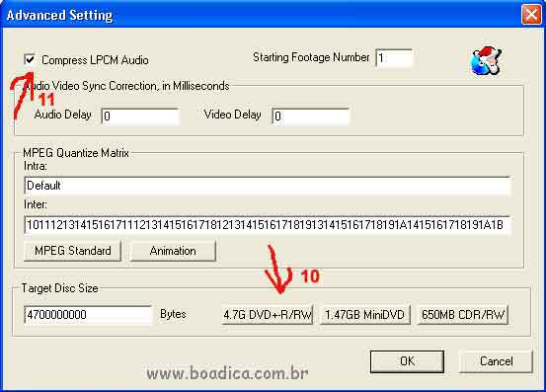
Task: Click the Audio Delay input field
Action: tap(140, 116)
